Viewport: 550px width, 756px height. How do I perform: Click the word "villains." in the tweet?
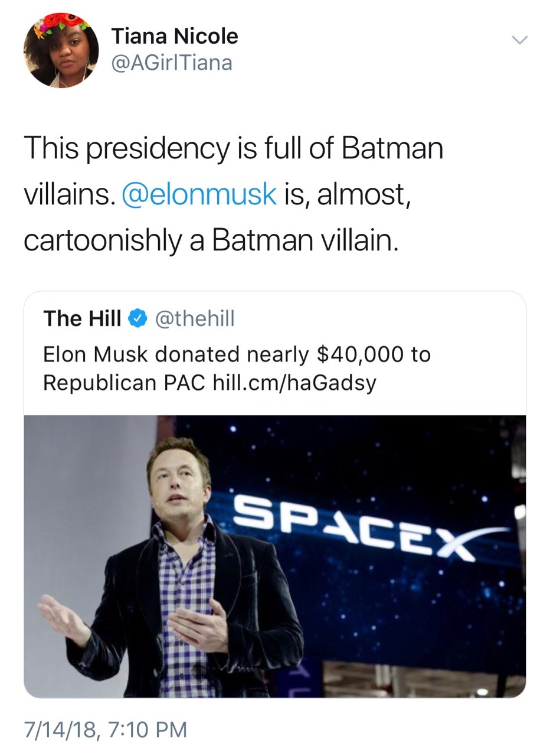pyautogui.click(x=69, y=194)
